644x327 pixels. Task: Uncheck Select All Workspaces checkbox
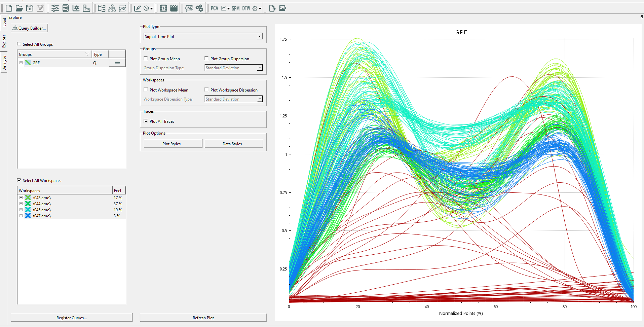pyautogui.click(x=19, y=180)
